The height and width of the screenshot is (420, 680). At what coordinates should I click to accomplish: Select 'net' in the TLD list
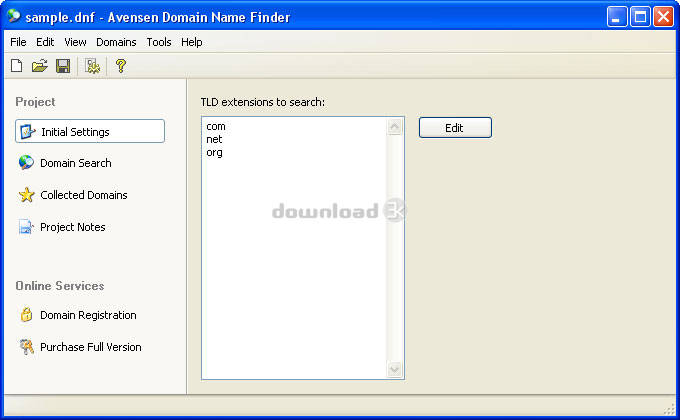[214, 139]
